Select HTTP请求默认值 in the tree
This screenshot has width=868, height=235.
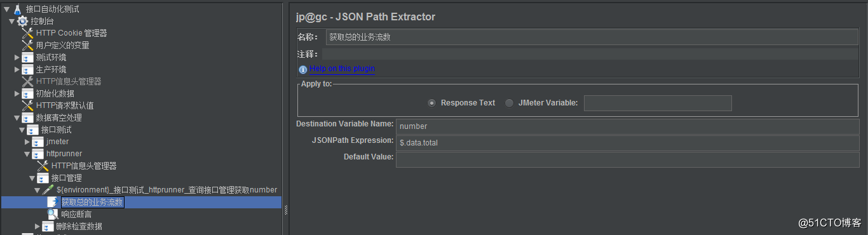tap(65, 105)
